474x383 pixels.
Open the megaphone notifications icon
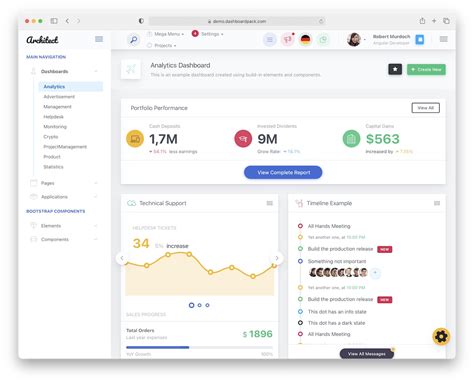coord(288,40)
